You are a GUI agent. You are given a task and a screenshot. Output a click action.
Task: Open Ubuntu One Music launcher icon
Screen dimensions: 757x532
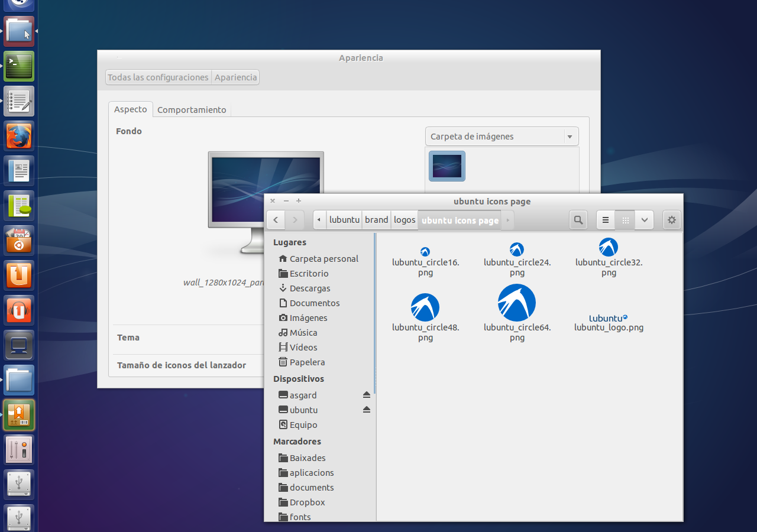(x=19, y=310)
